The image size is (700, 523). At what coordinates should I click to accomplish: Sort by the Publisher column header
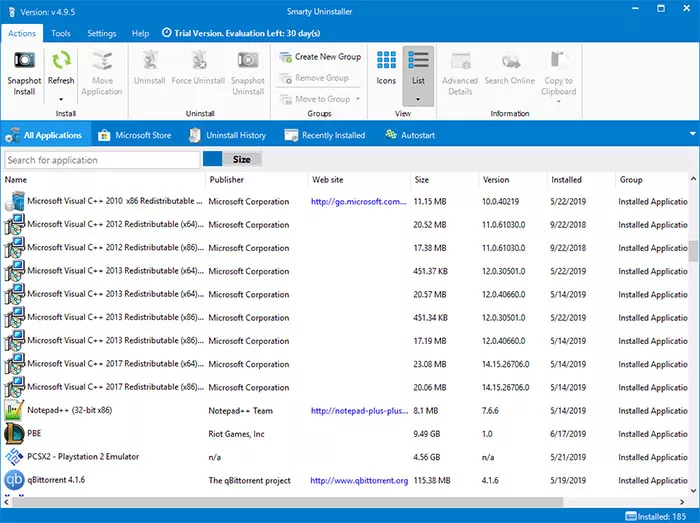click(226, 179)
